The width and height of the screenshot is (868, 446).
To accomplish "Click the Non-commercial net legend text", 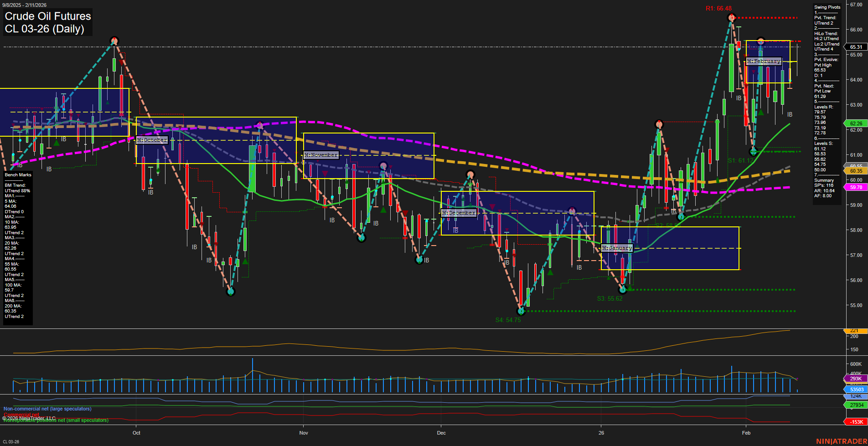I will pyautogui.click(x=47, y=409).
